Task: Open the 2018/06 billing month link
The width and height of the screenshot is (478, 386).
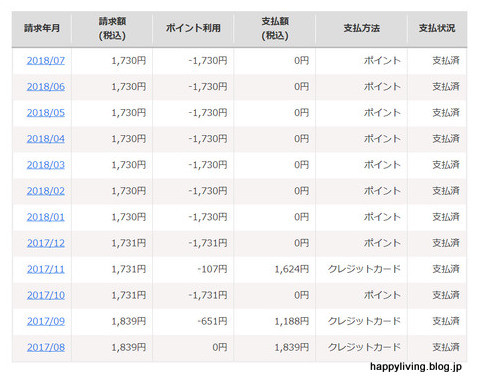Action: coord(46,87)
